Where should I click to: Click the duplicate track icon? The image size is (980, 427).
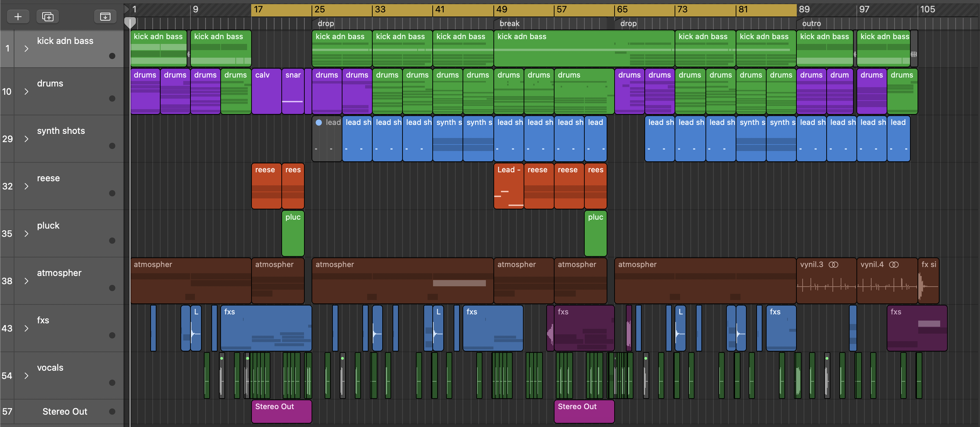(x=48, y=16)
